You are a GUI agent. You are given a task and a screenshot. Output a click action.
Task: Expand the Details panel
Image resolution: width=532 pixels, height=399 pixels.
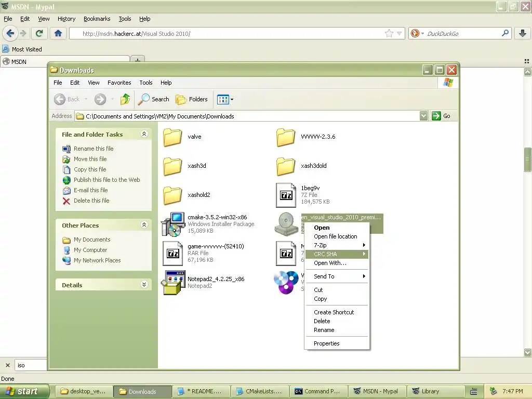tap(144, 285)
